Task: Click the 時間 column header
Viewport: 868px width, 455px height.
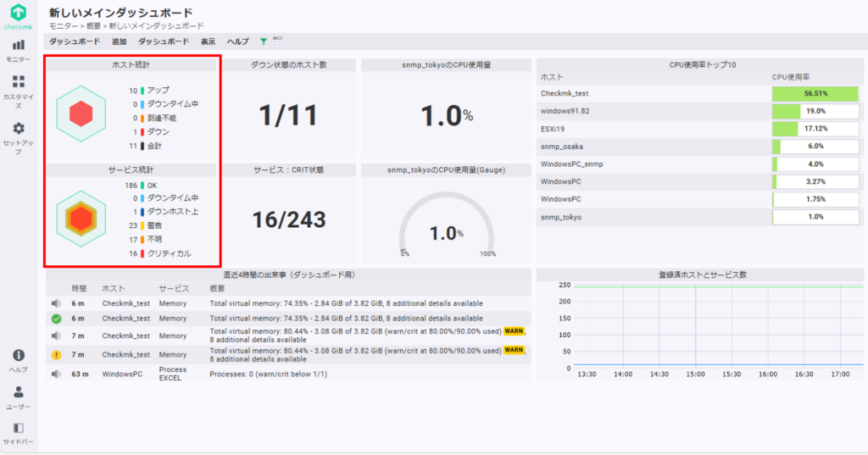Action: pyautogui.click(x=79, y=289)
